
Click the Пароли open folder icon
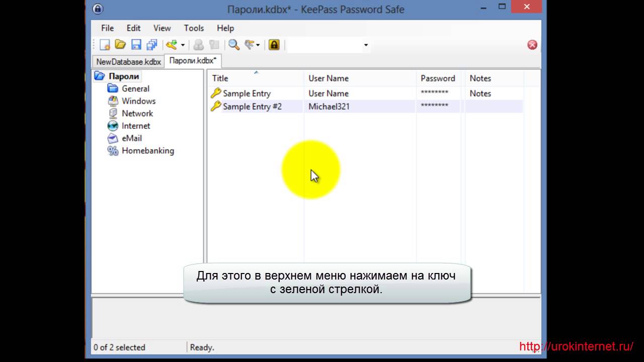click(100, 76)
